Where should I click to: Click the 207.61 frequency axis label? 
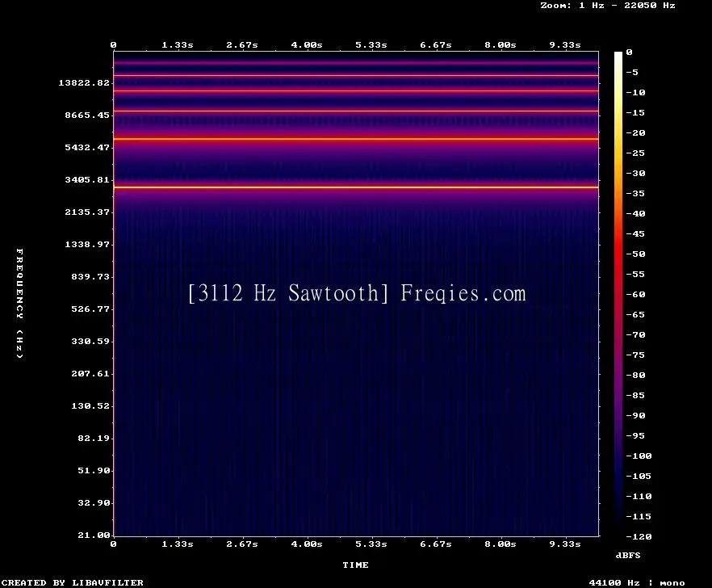[x=90, y=373]
